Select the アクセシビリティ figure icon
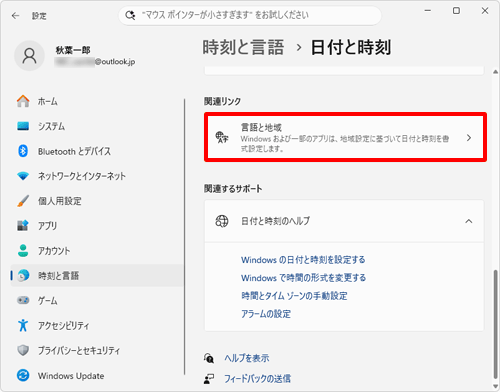The width and height of the screenshot is (500, 392). [x=23, y=325]
